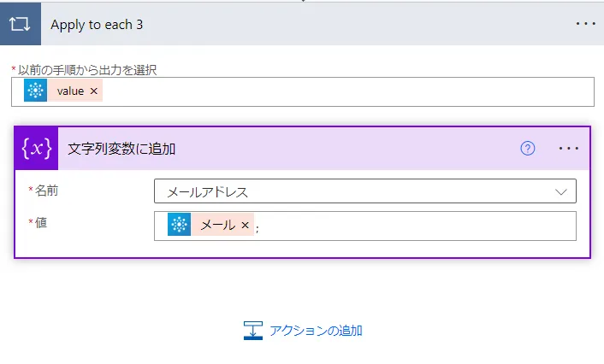Viewport: 604px width, 364px height.
Task: Click empty space in the output selection field
Action: click(x=342, y=91)
